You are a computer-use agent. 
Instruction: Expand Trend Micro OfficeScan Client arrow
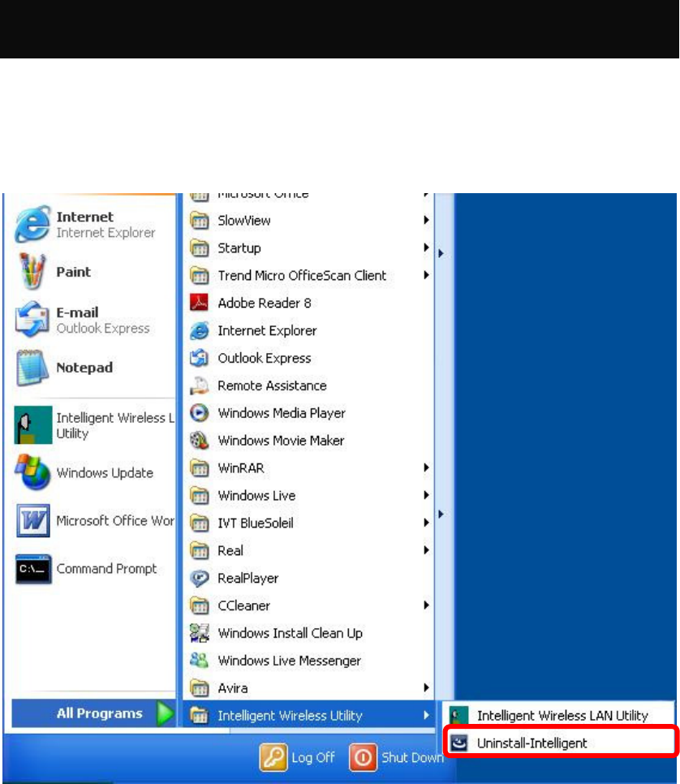coord(426,275)
